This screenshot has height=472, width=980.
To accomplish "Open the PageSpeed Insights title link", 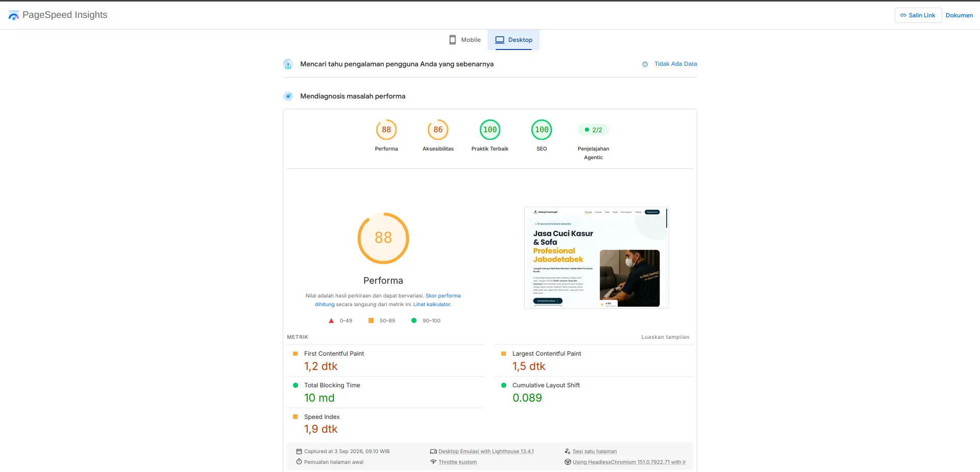I will click(x=65, y=15).
